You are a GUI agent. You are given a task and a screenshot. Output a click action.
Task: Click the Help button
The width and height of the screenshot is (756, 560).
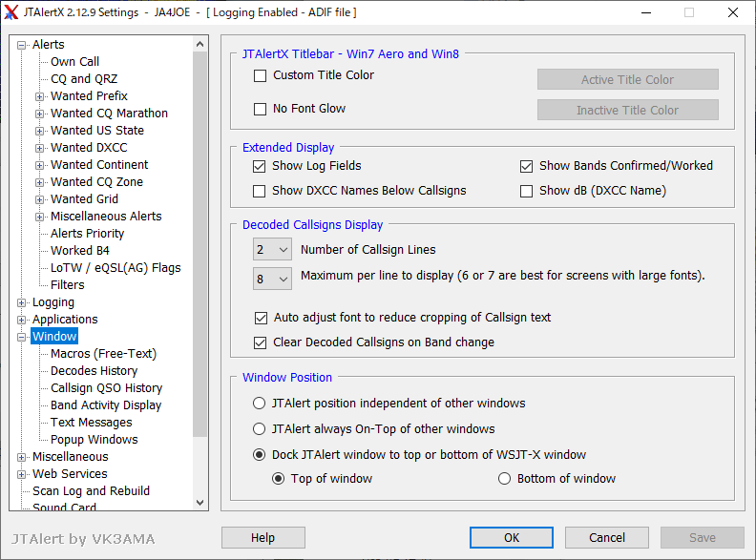pyautogui.click(x=263, y=538)
